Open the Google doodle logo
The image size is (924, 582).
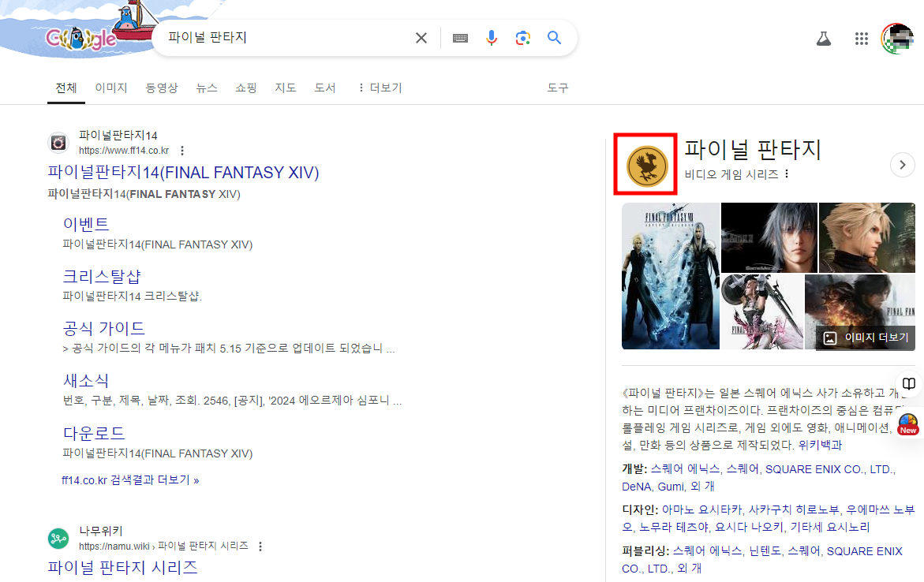[81, 39]
